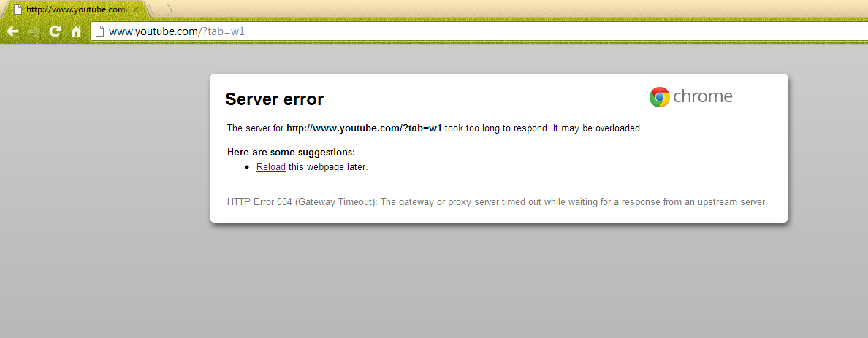Click the 'Here are some suggestions:' label
868x338 pixels.
point(292,152)
